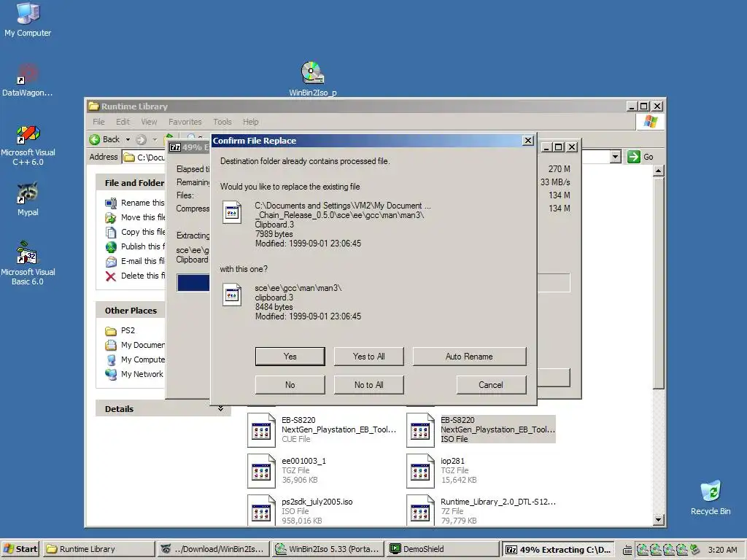Switch to DemoShield taskbar button
The width and height of the screenshot is (747, 560).
[x=443, y=549]
